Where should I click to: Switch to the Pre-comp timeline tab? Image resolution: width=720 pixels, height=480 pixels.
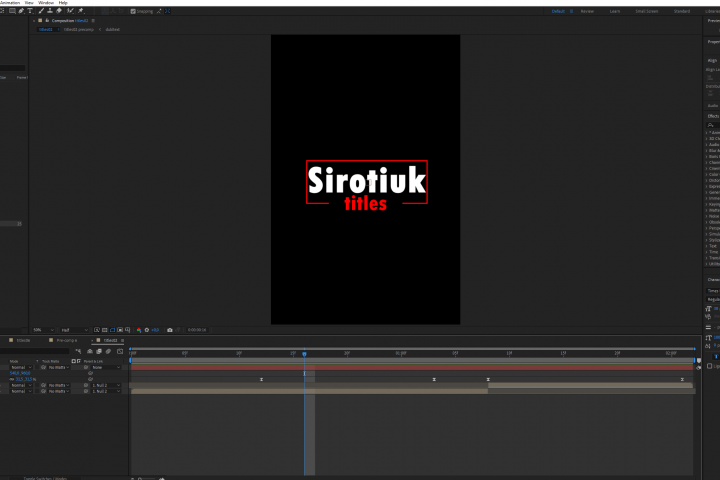tap(67, 340)
